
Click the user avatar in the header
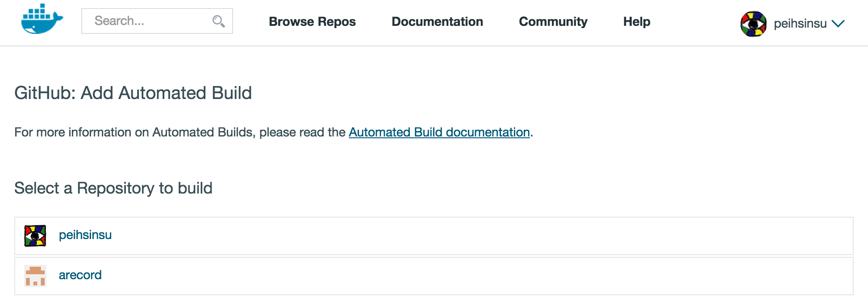pyautogui.click(x=753, y=24)
